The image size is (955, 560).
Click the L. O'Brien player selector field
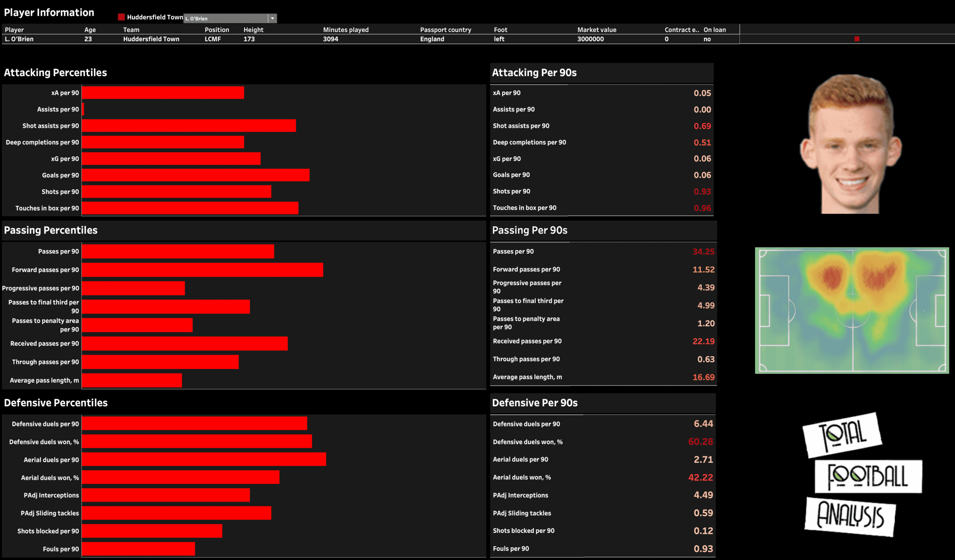coord(225,18)
